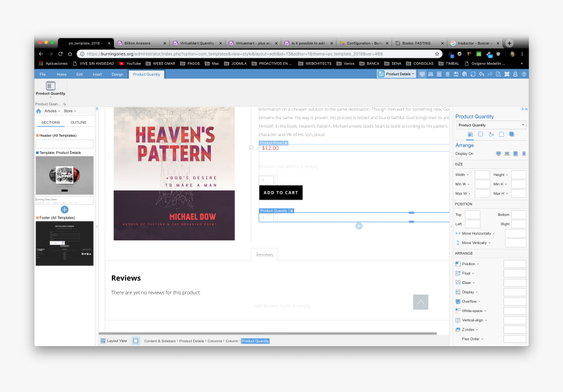Select desktop display-on device icon
Image resolution: width=563 pixels, height=392 pixels.
(x=498, y=153)
